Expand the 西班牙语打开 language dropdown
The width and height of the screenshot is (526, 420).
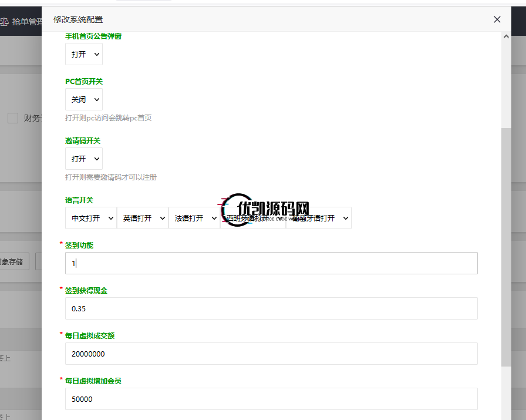(252, 218)
